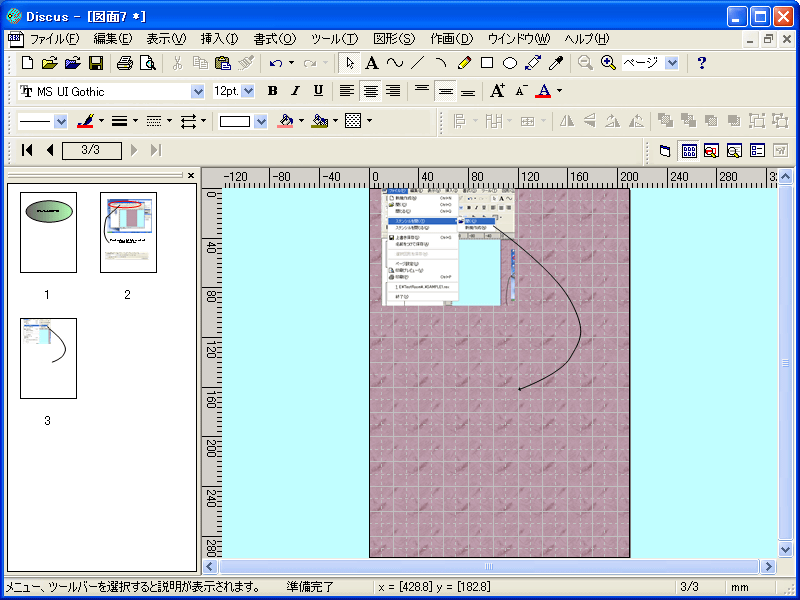Decrease font size with A- icon
Image resolution: width=800 pixels, height=600 pixels.
click(x=521, y=91)
